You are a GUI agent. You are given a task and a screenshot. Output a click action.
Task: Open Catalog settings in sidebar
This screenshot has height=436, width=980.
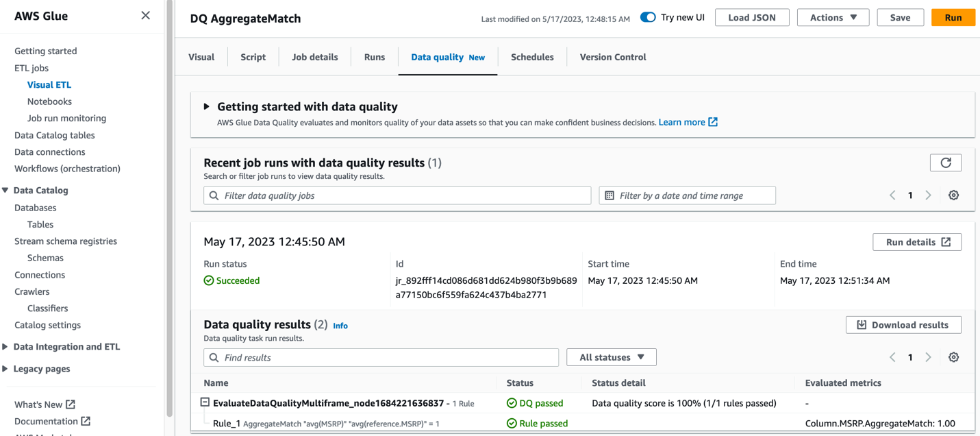47,325
